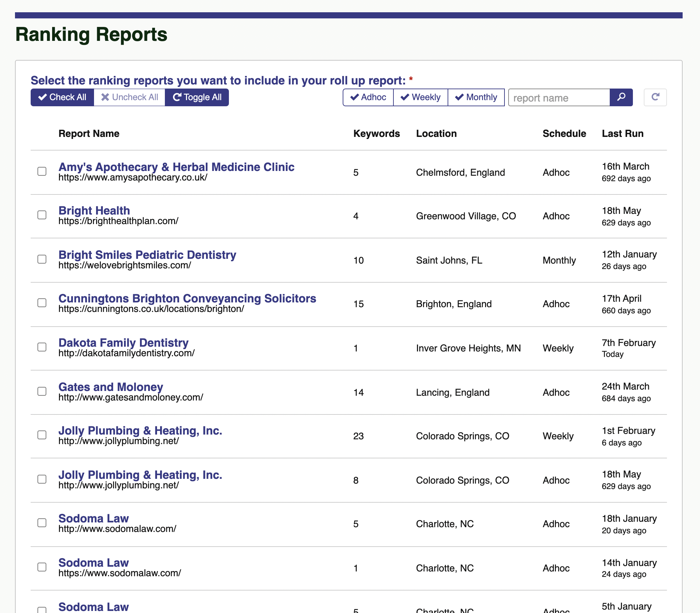The width and height of the screenshot is (700, 613).
Task: Click the Uncheck All button
Action: 129,97
